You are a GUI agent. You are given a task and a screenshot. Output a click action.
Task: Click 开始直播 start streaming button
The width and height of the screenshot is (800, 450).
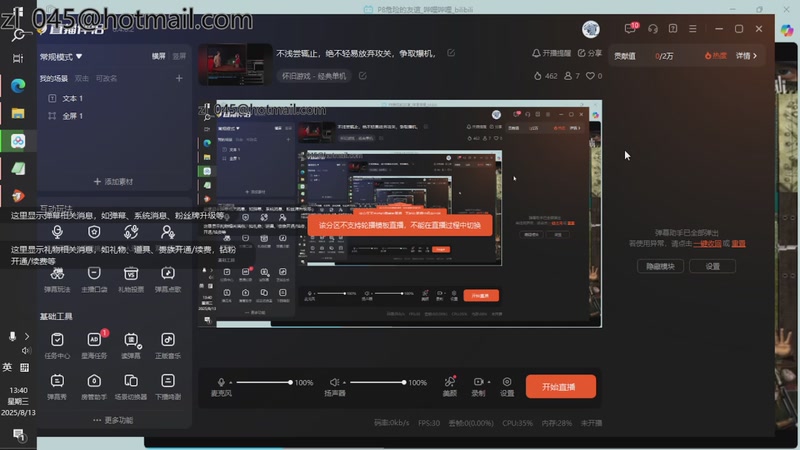coord(560,387)
